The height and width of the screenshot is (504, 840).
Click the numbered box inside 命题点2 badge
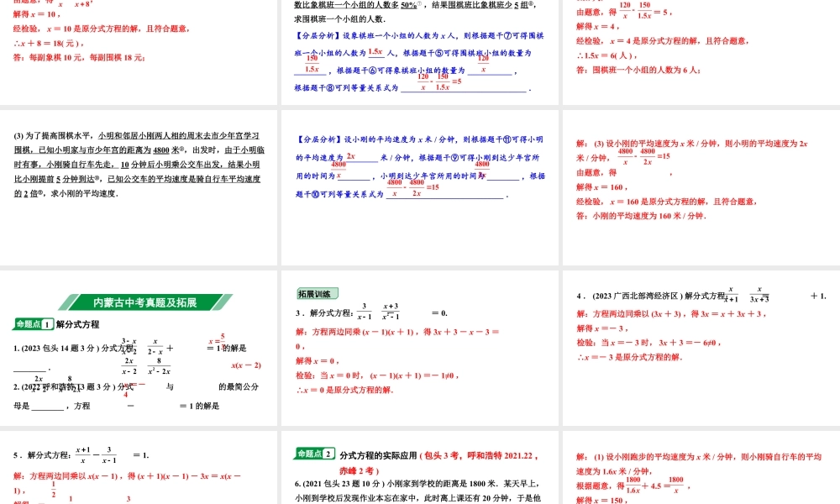coord(328,453)
